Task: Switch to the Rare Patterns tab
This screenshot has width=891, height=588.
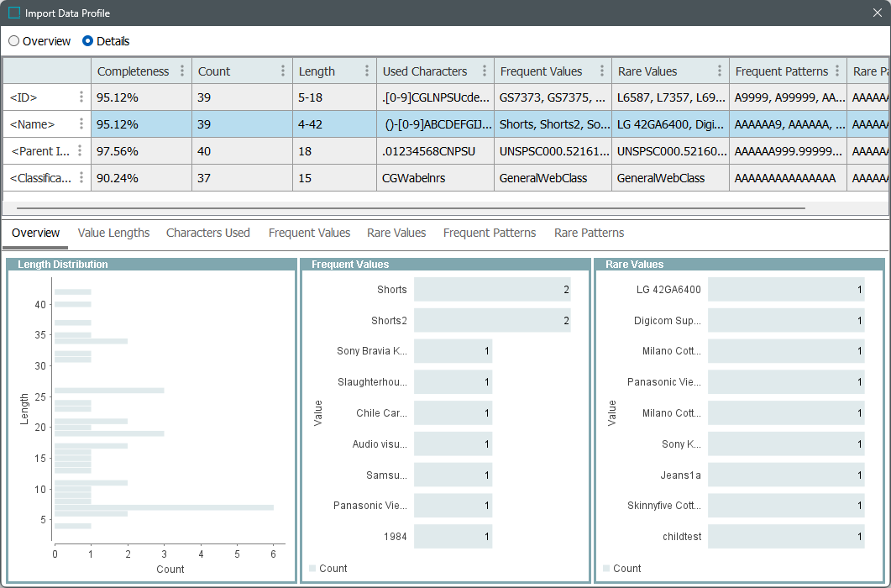Action: click(x=589, y=233)
